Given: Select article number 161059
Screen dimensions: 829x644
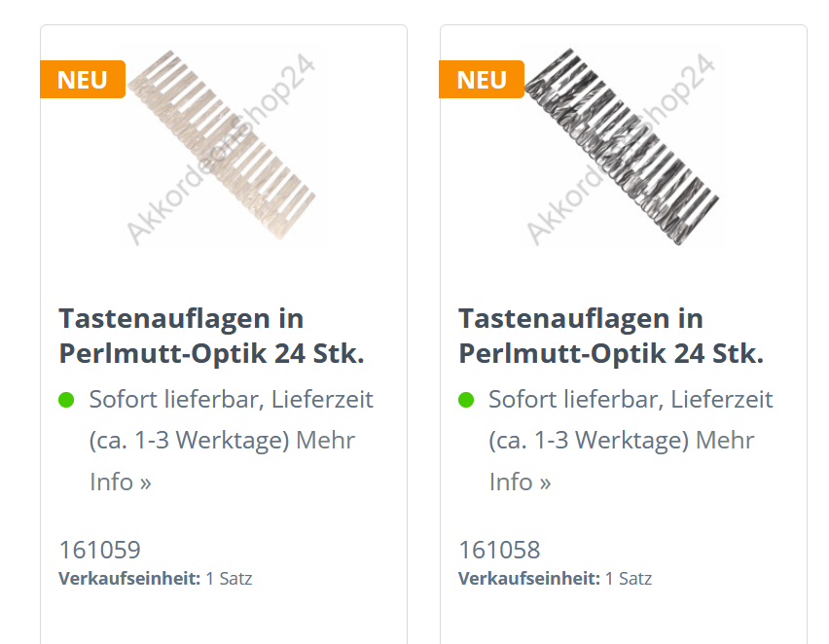Looking at the screenshot, I should [x=100, y=550].
